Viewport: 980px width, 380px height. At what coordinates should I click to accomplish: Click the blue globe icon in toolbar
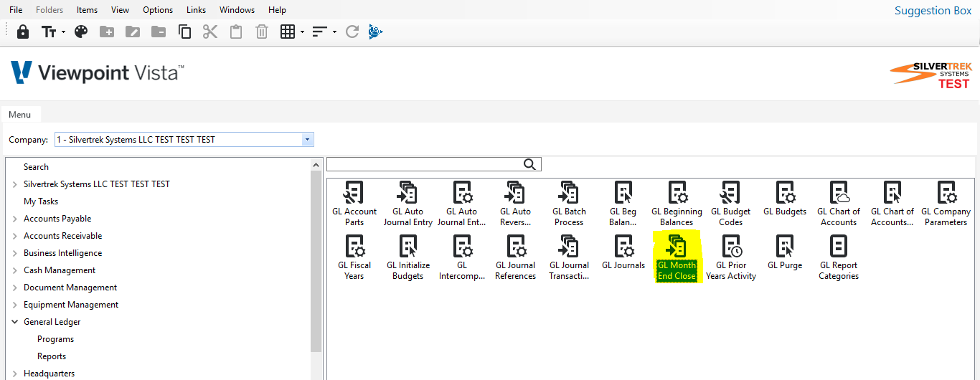pos(375,32)
